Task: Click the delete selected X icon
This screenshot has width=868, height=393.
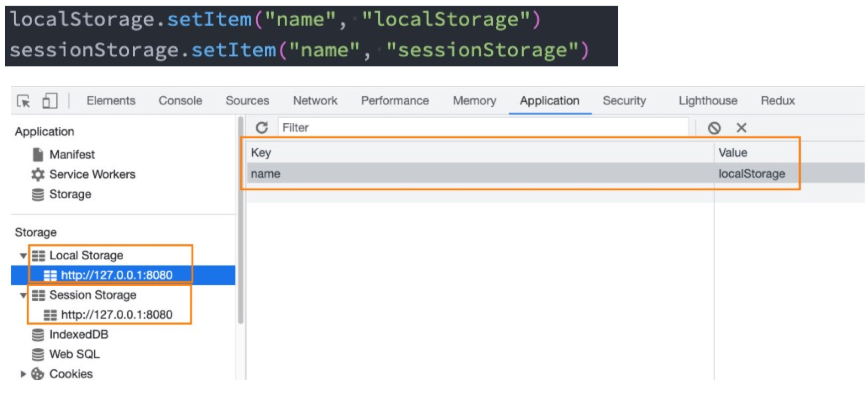Action: (x=741, y=128)
